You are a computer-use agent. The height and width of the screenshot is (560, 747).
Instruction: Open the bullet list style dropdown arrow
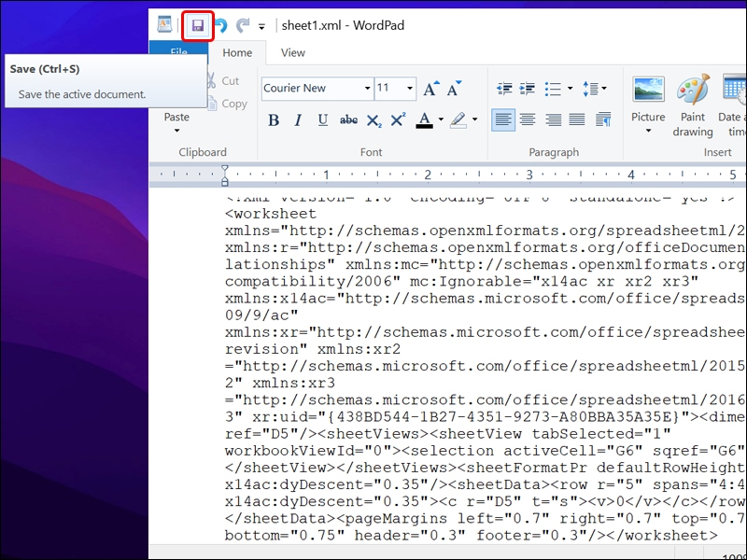570,89
